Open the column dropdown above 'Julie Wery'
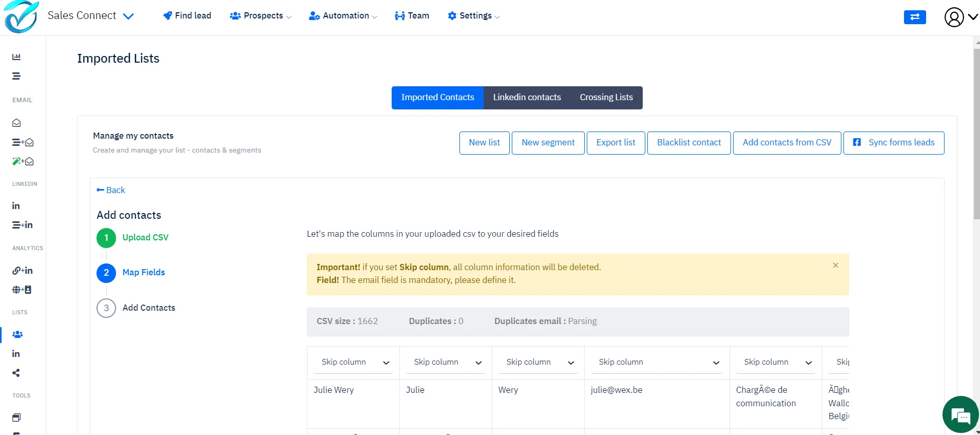980x435 pixels. click(x=353, y=362)
